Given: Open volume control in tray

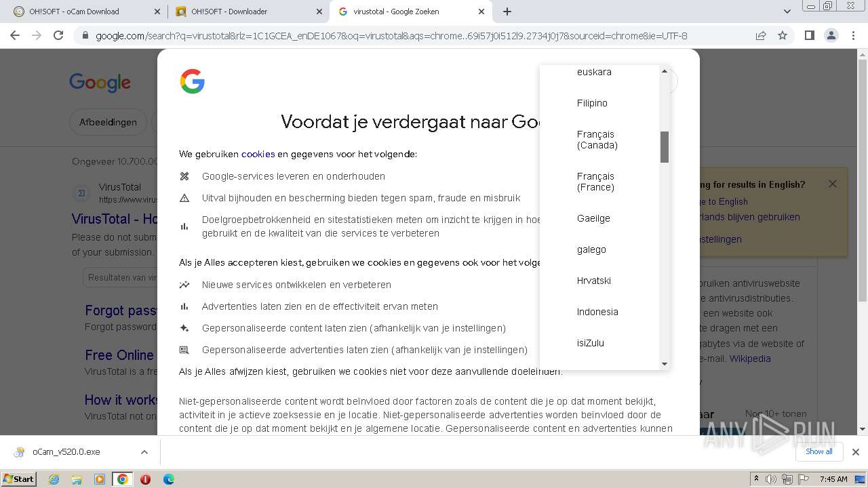Looking at the screenshot, I should 771,479.
